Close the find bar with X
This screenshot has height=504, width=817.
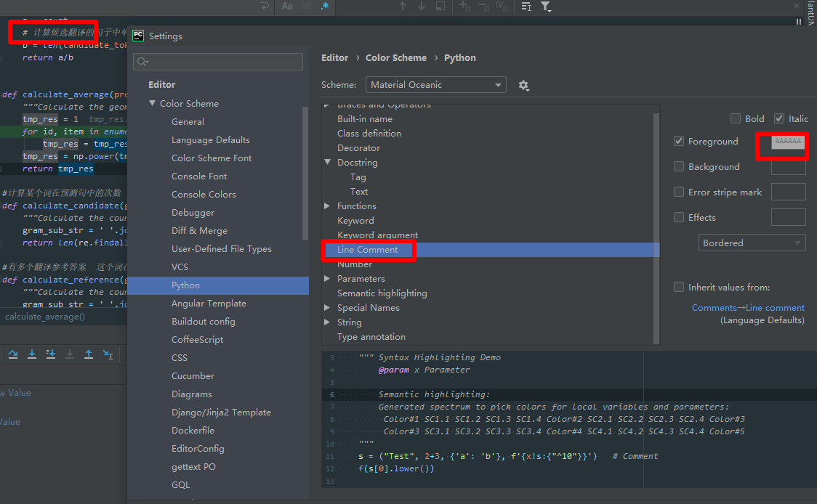click(x=796, y=6)
